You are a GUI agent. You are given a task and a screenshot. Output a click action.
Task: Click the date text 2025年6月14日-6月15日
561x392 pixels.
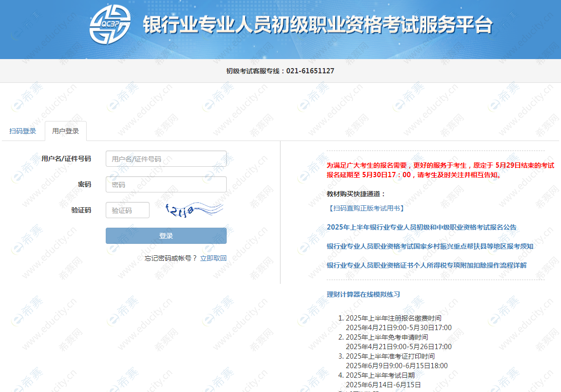click(x=383, y=385)
